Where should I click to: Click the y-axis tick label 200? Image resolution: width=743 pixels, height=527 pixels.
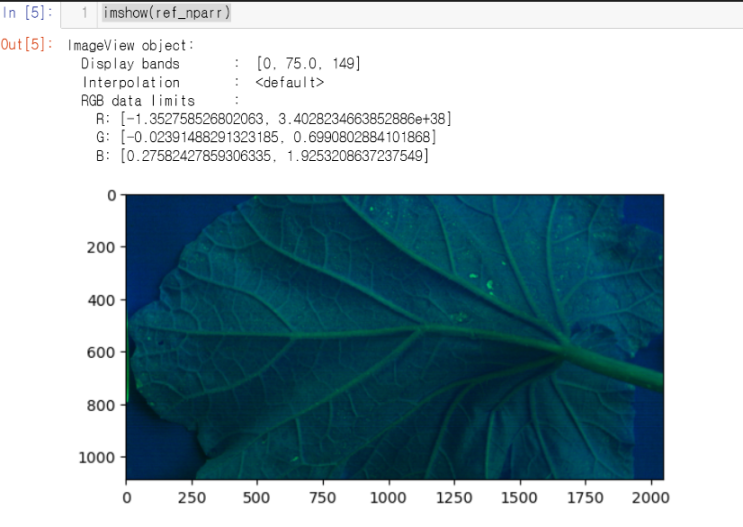pyautogui.click(x=101, y=247)
